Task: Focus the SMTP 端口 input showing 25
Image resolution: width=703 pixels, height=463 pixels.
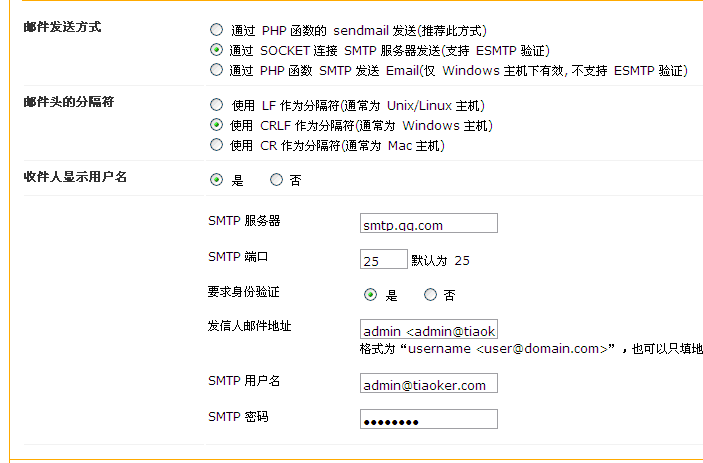Action: pyautogui.click(x=383, y=259)
